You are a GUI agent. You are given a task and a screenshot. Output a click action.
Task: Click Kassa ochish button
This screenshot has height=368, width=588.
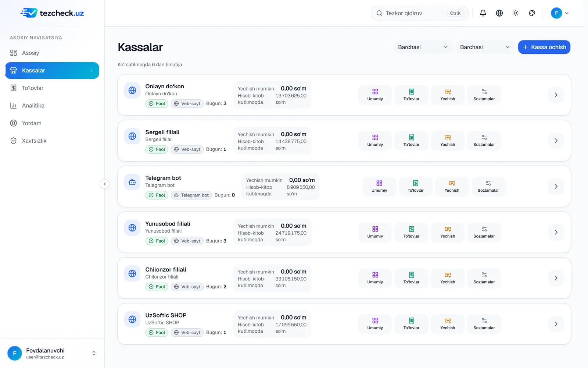tap(544, 47)
